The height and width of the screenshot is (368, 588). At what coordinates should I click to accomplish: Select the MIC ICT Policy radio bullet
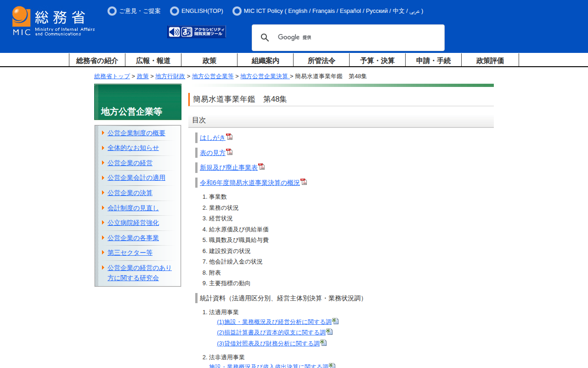click(237, 11)
